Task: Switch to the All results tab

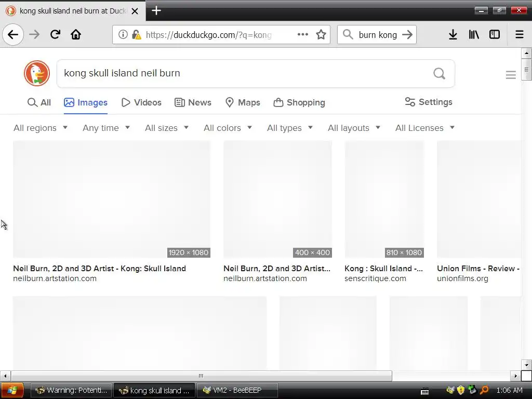Action: point(39,102)
